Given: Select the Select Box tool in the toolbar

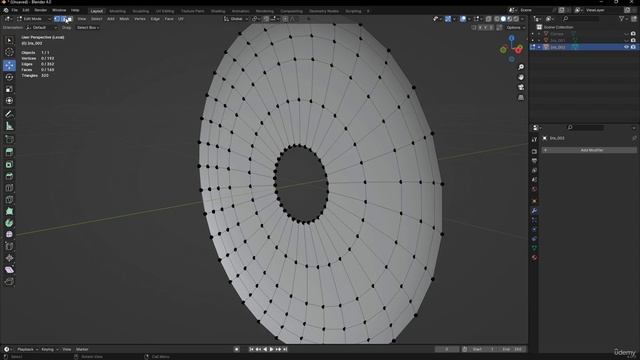Looking at the screenshot, I should (9, 40).
